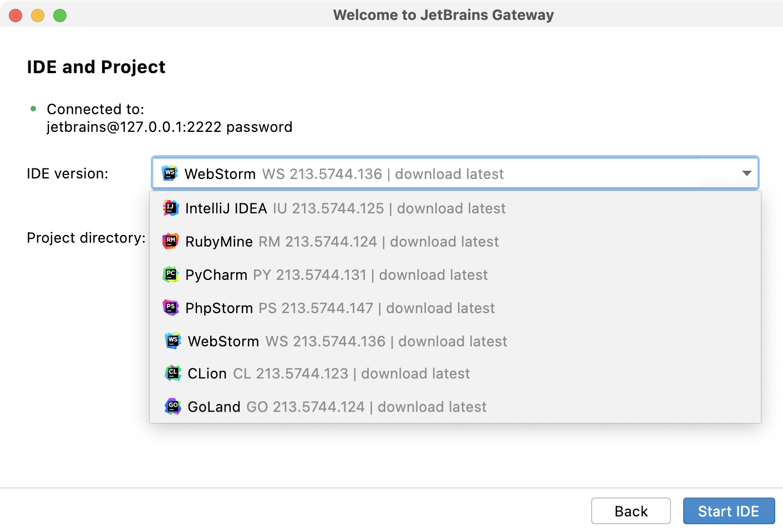Click download latest next to RubyMine

(x=444, y=242)
